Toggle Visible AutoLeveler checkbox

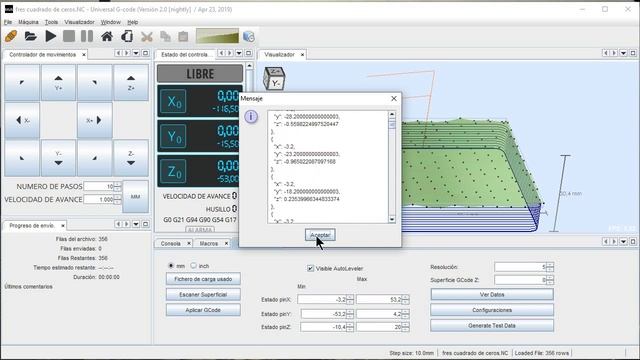point(310,268)
